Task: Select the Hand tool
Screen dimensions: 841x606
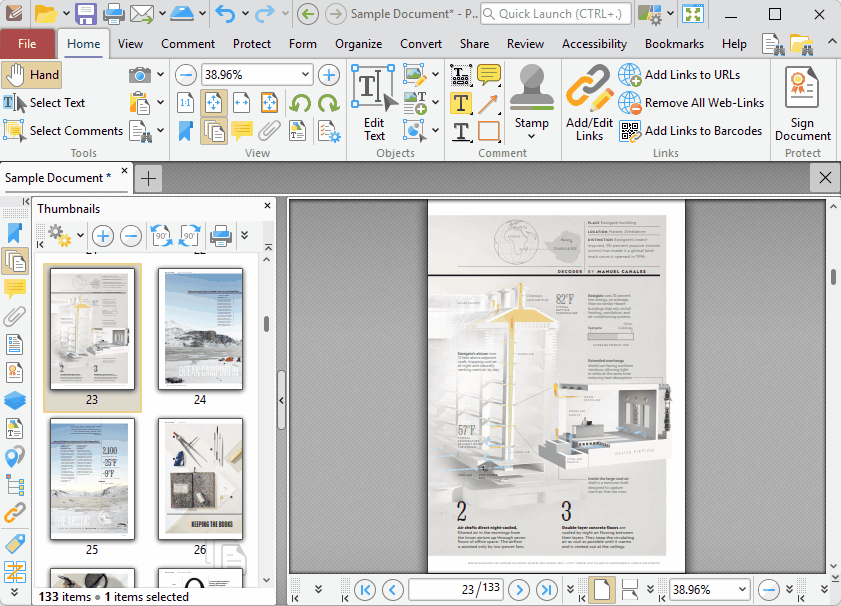Action: [x=32, y=75]
